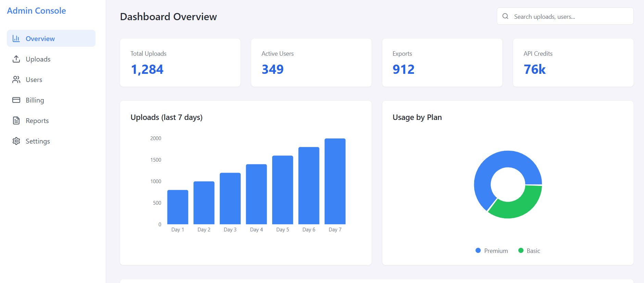Screen dimensions: 644x283
Task: Click the Billing credit card icon
Action: click(x=16, y=100)
